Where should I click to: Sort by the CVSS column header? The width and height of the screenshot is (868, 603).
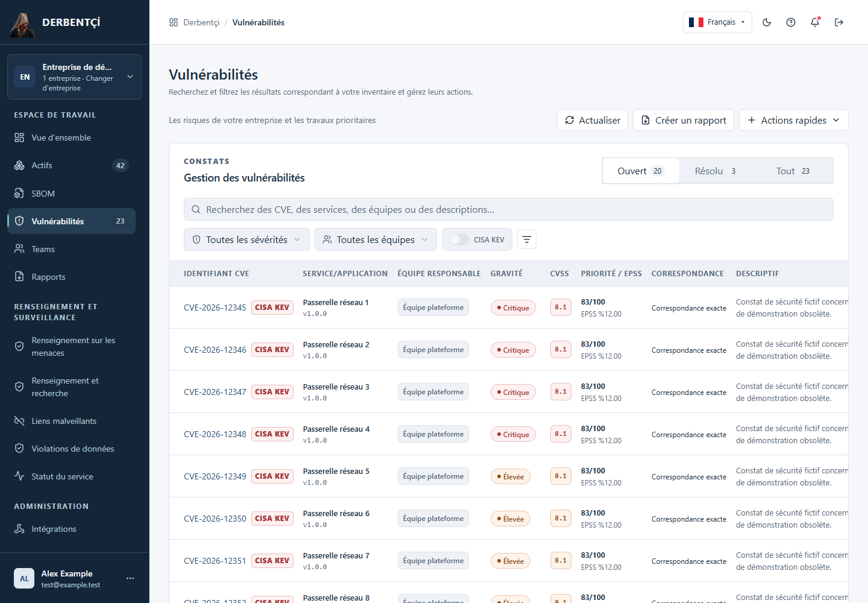point(559,274)
